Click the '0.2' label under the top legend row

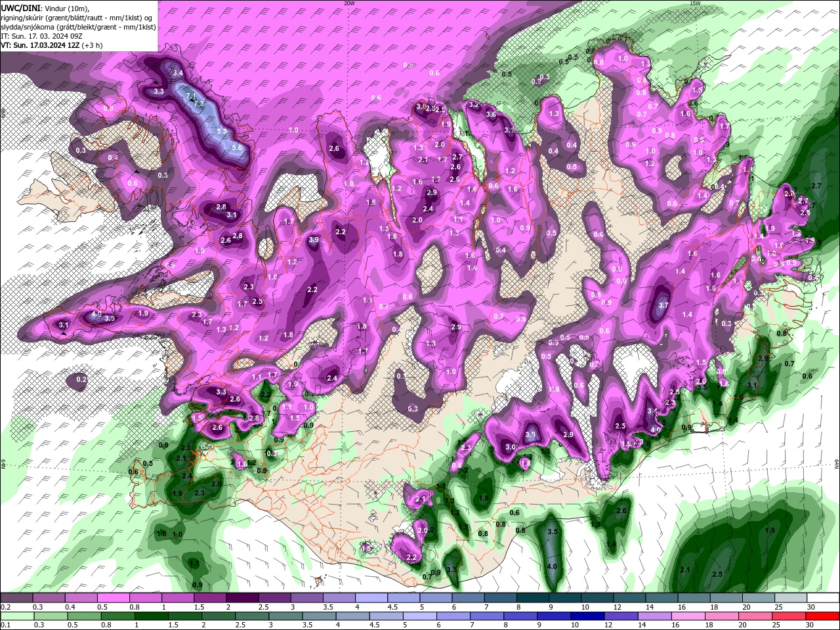5,607
